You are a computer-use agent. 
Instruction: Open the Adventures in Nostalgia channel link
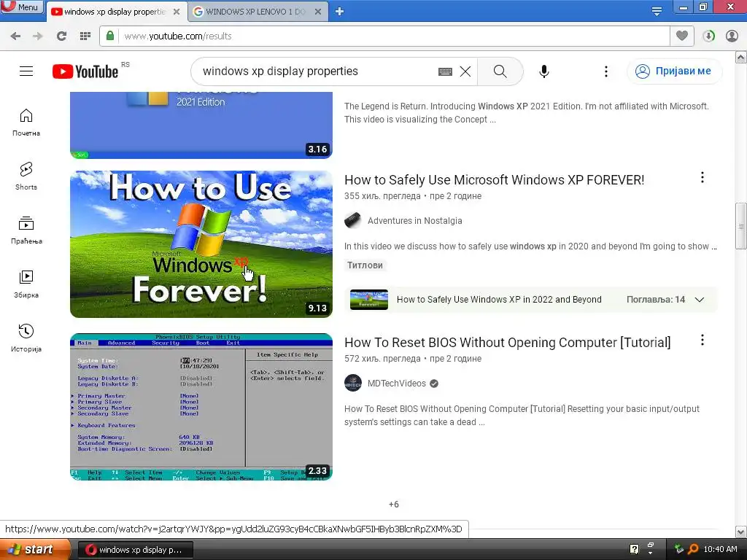pyautogui.click(x=414, y=221)
